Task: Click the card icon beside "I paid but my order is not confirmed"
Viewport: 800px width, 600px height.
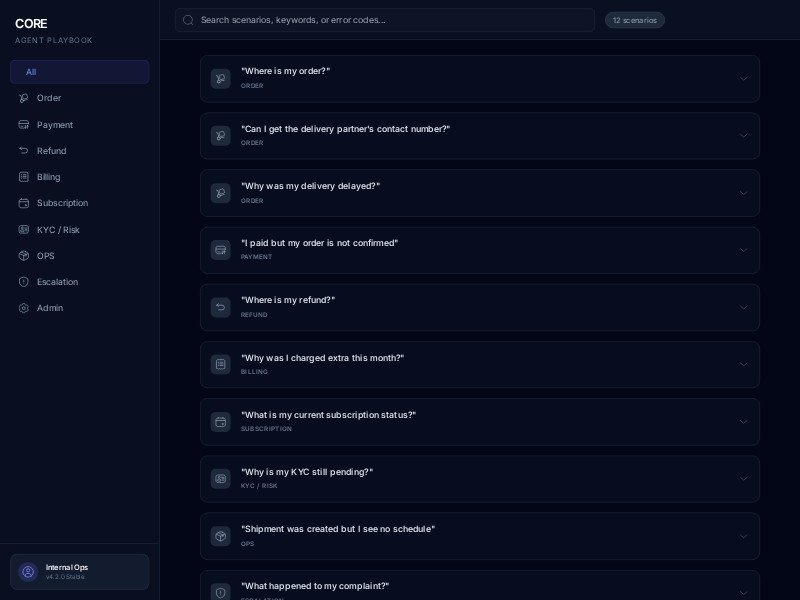Action: pos(221,250)
